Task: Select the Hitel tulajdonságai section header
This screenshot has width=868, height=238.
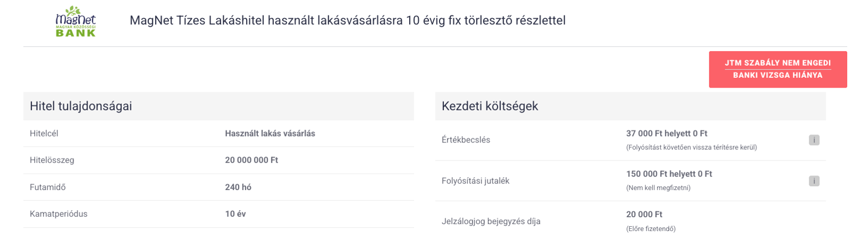Action: pos(81,106)
